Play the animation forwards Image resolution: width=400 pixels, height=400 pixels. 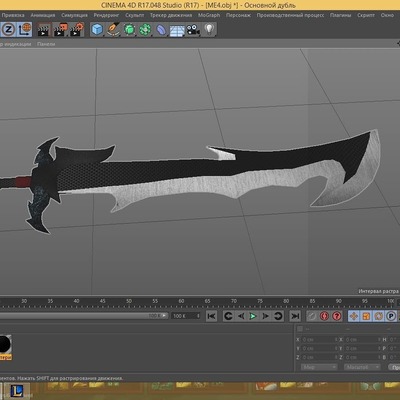pos(253,316)
